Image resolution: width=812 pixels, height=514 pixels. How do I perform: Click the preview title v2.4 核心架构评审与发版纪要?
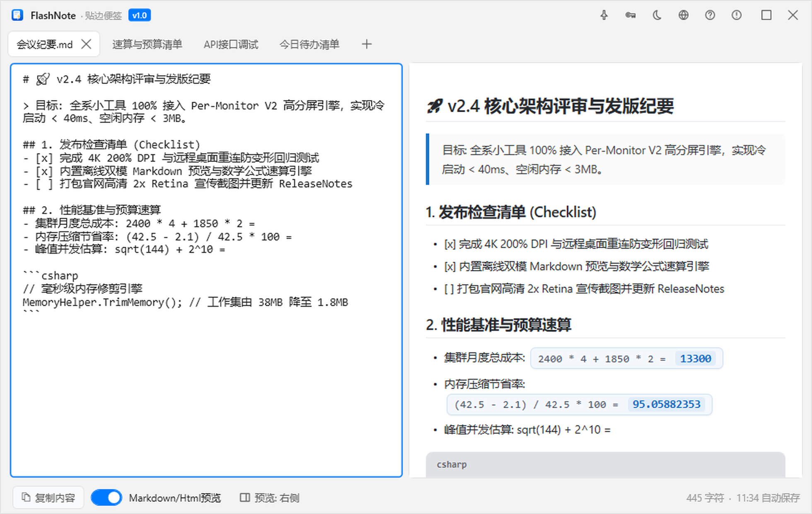(550, 106)
